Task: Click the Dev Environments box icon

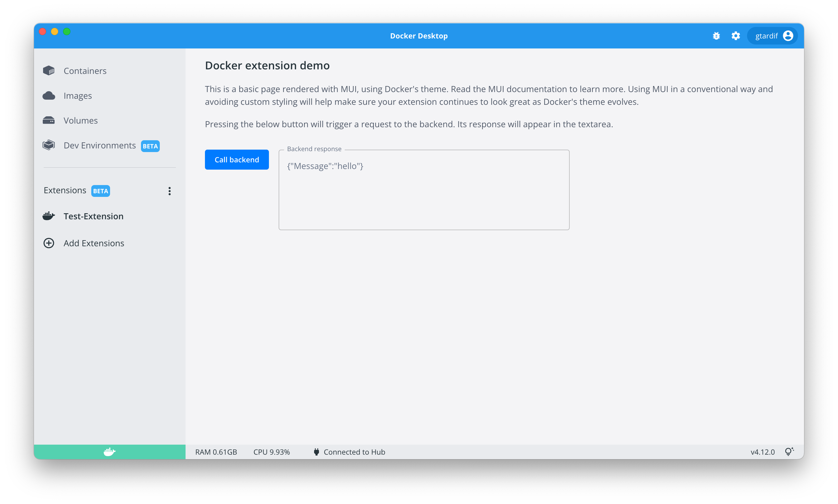Action: 49,145
